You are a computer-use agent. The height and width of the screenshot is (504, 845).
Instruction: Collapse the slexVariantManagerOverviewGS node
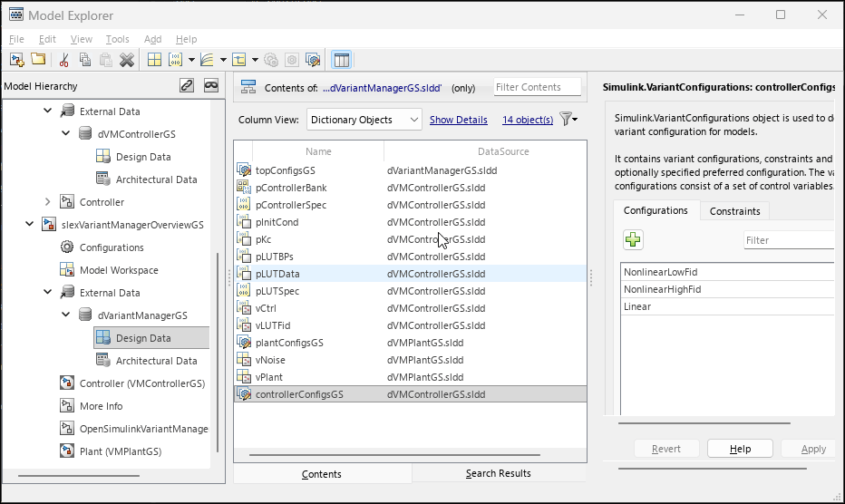[x=30, y=224]
